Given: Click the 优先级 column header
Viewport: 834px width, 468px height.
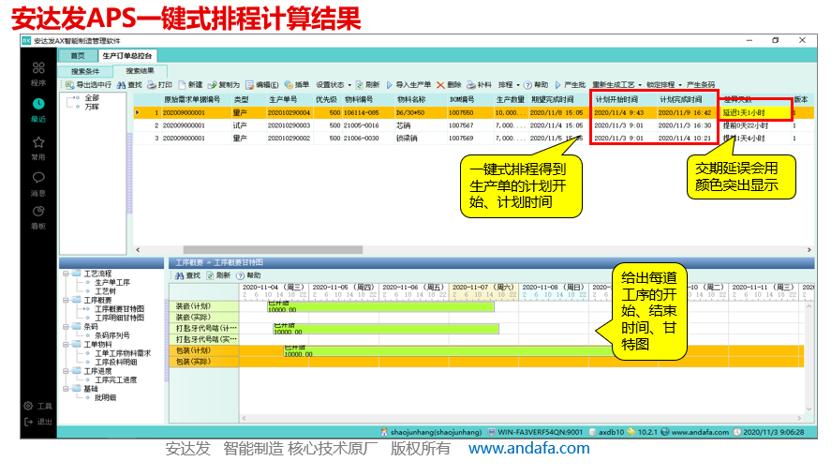Looking at the screenshot, I should coord(327,99).
